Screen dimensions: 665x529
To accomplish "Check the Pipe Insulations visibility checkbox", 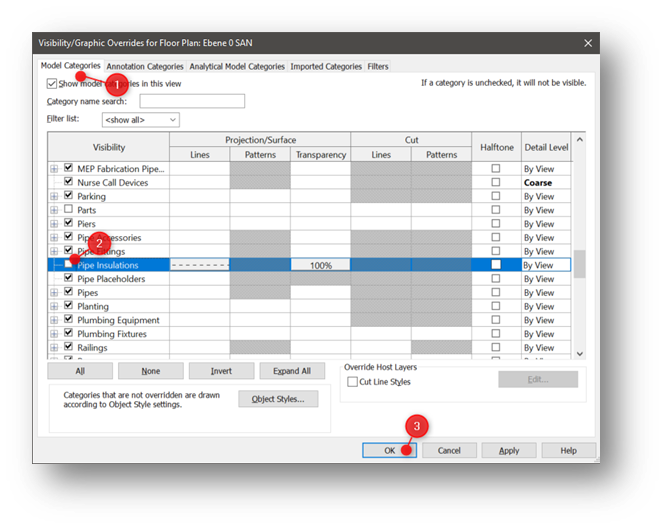I will [x=68, y=264].
